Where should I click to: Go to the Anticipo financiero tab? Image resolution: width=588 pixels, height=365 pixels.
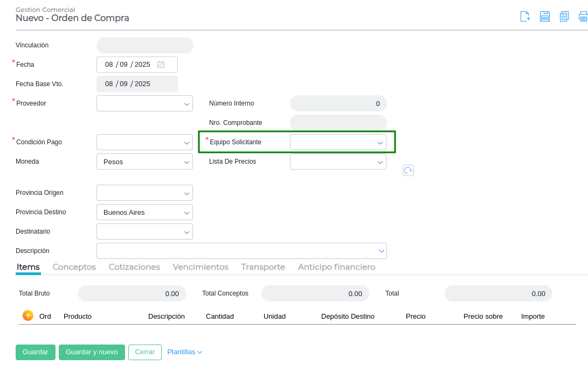click(336, 267)
